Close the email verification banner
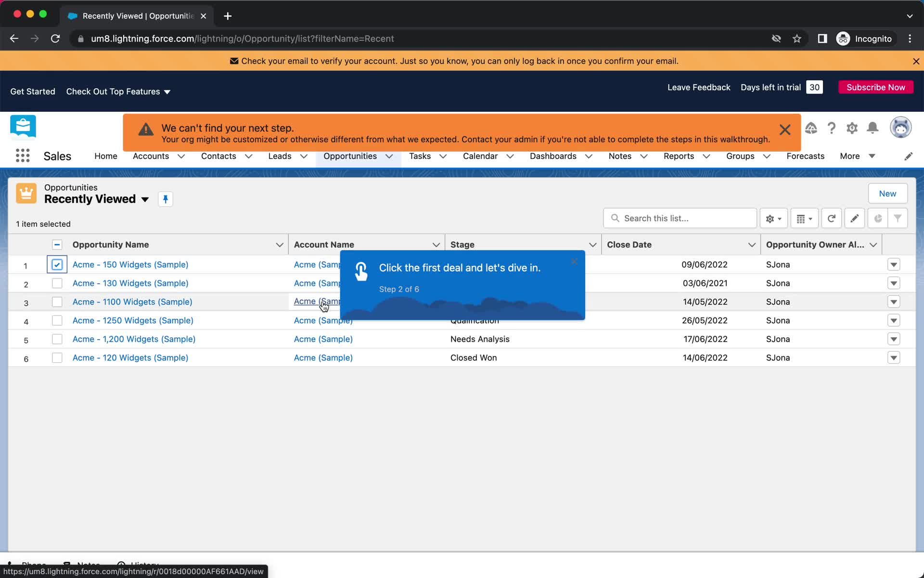 pyautogui.click(x=916, y=61)
